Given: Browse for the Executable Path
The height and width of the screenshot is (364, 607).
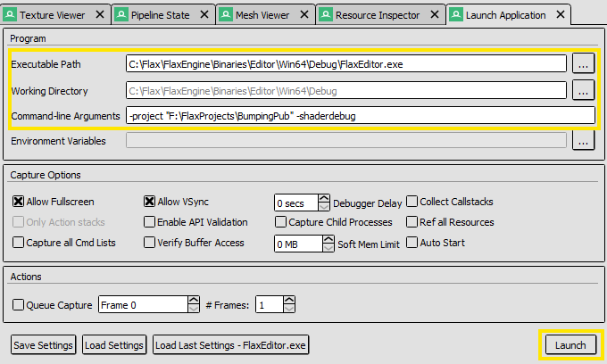Looking at the screenshot, I should pyautogui.click(x=583, y=64).
